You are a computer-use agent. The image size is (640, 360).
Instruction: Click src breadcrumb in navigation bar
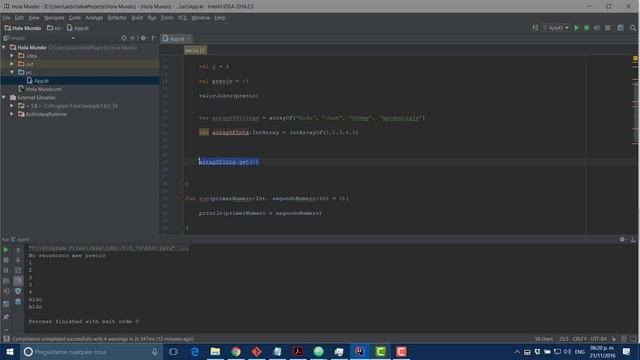[54, 28]
